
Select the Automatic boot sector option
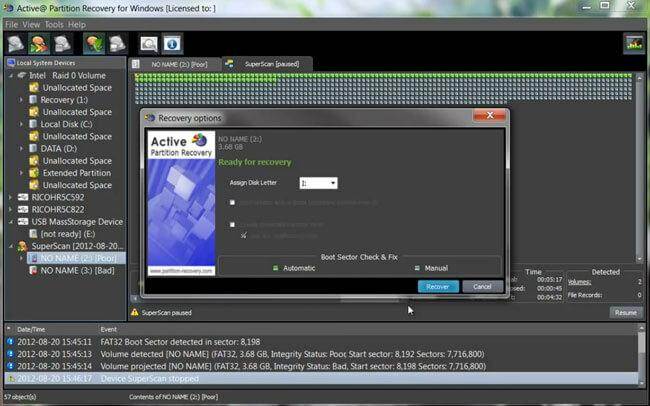click(276, 268)
